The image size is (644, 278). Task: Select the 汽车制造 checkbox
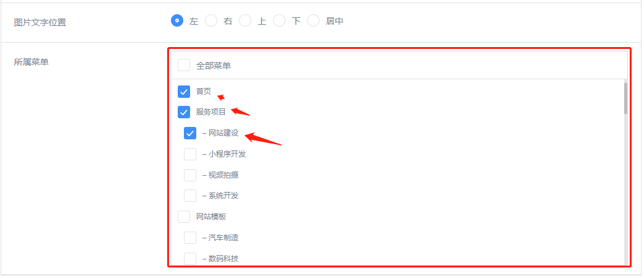190,238
